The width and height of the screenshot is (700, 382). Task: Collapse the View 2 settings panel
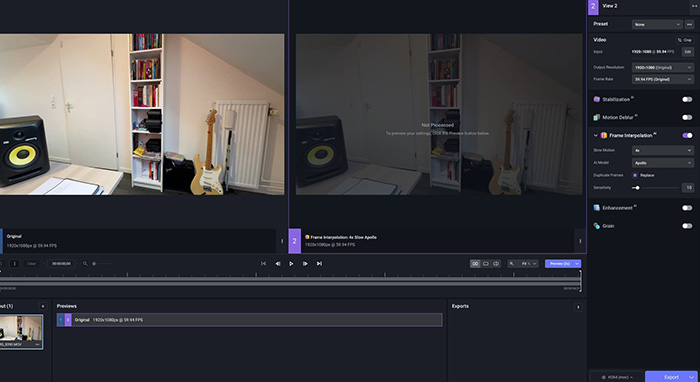coord(694,6)
